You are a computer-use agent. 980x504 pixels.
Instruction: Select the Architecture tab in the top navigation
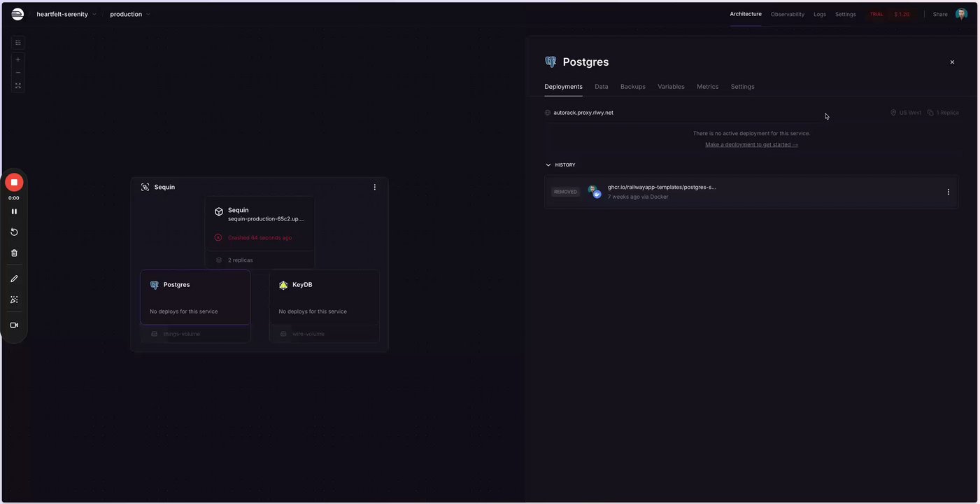point(746,14)
